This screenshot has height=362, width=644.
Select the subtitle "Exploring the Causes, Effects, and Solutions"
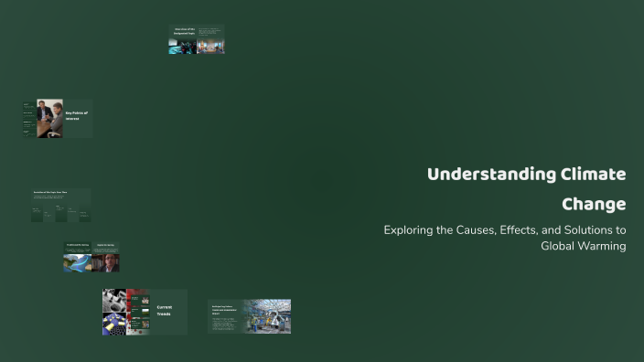point(505,238)
